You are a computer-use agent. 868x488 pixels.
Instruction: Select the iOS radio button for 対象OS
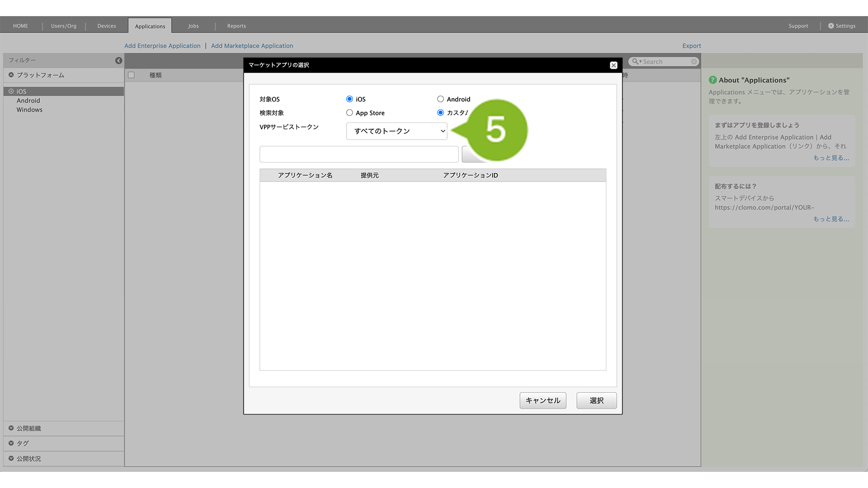click(350, 99)
